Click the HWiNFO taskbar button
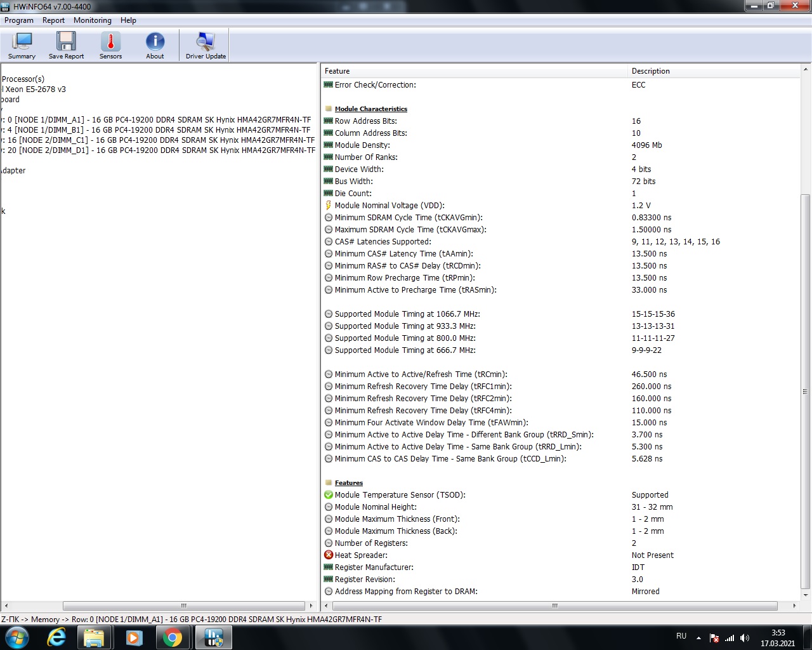This screenshot has width=812, height=650. tap(214, 637)
